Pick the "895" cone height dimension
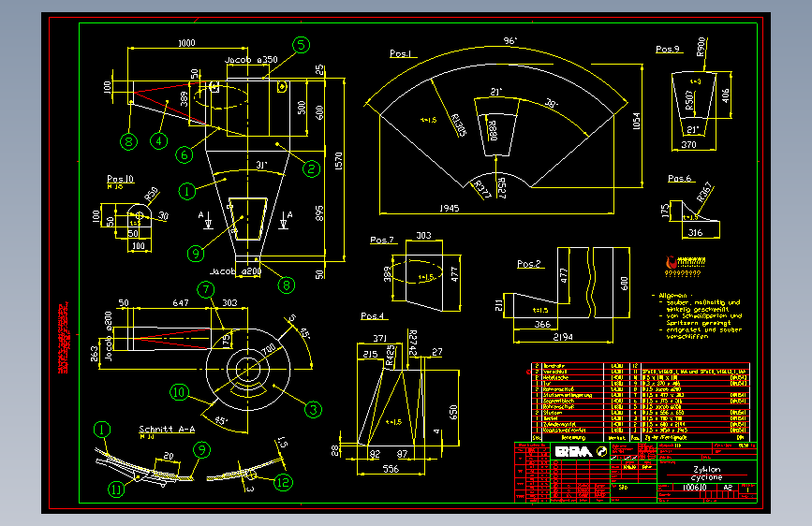 (x=319, y=213)
